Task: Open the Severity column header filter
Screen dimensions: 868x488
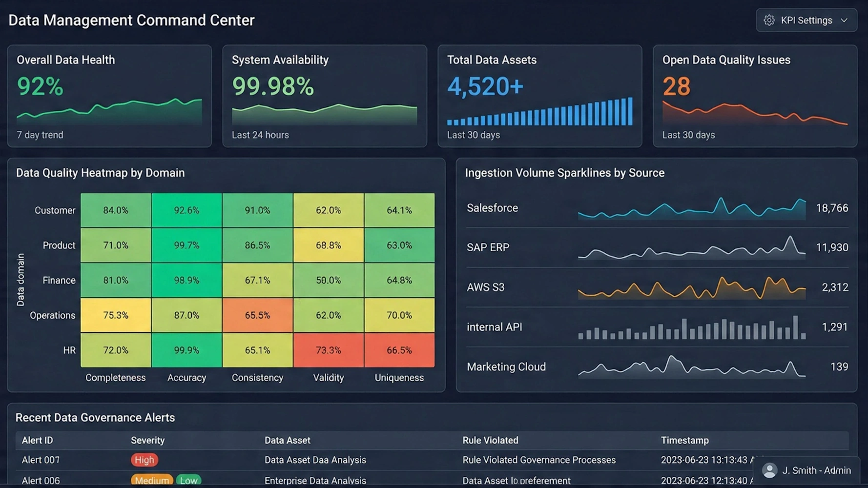Action: [x=148, y=440]
